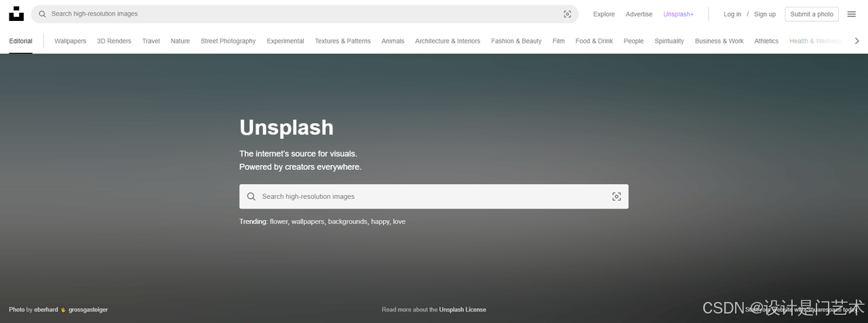Click the Explore link

click(604, 14)
